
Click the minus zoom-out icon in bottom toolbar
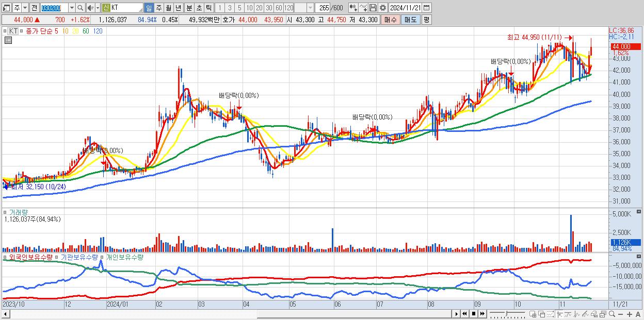[x=620, y=314]
